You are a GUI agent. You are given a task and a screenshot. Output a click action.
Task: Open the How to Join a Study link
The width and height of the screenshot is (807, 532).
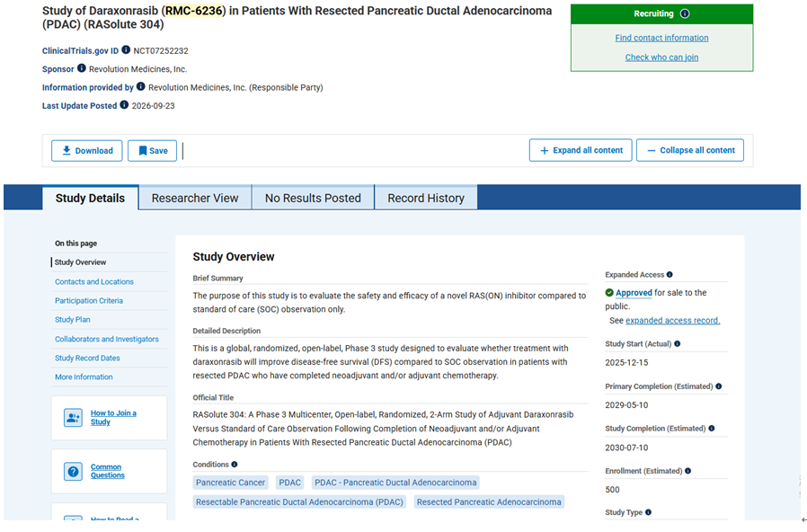click(113, 418)
